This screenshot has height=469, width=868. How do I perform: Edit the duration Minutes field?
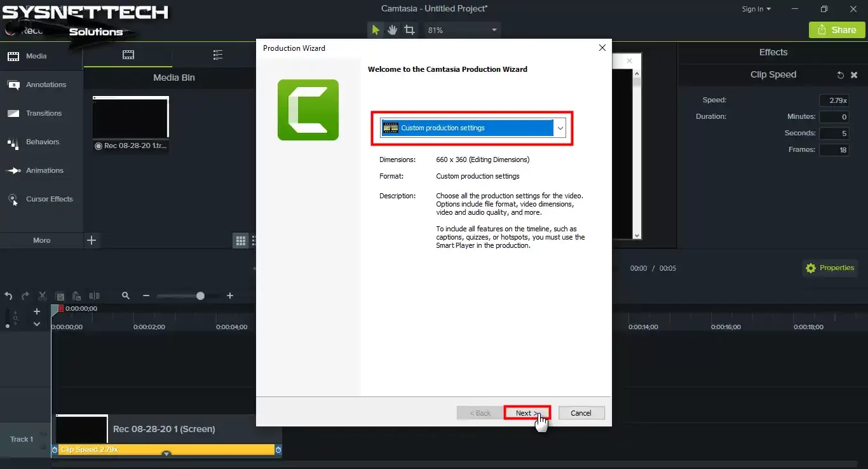pyautogui.click(x=834, y=117)
